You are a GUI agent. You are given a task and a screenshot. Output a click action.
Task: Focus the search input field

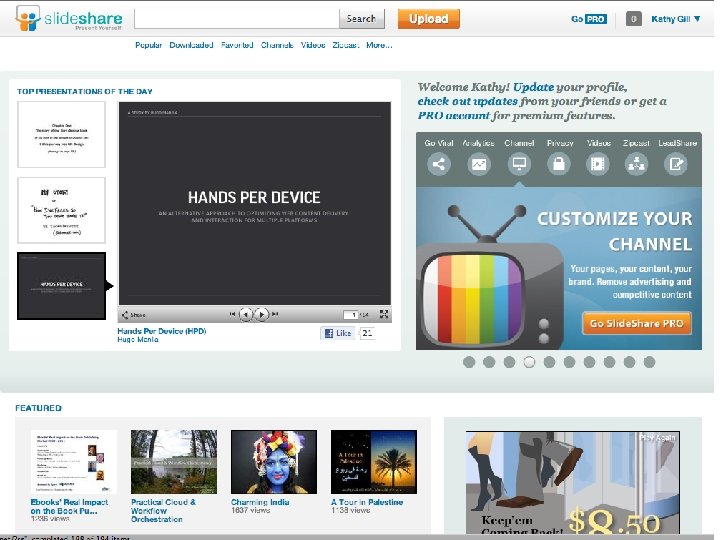tap(237, 19)
